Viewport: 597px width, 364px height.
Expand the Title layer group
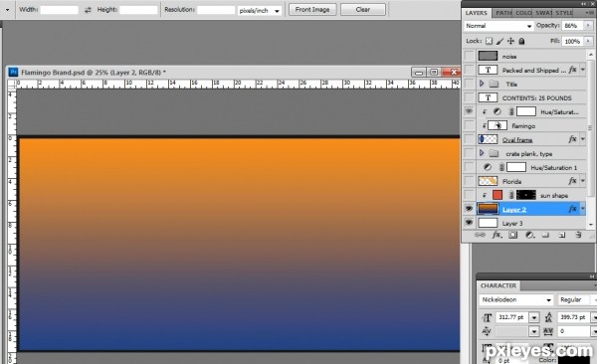coord(482,84)
